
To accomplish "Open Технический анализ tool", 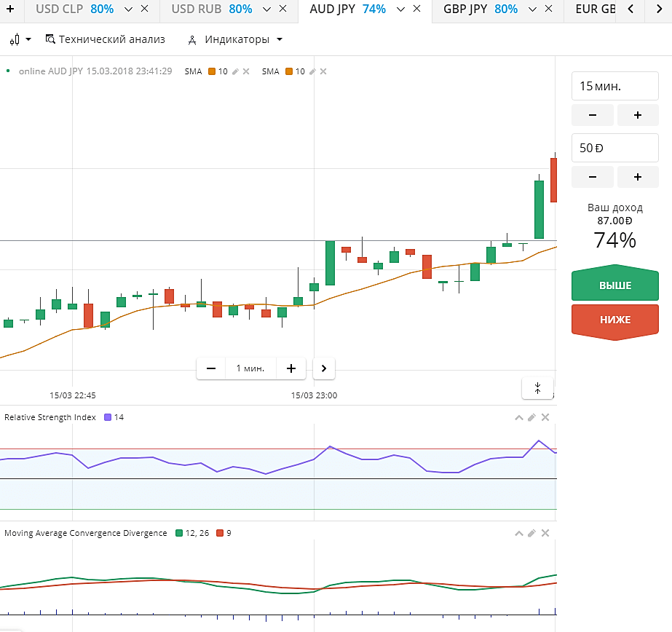I will [x=106, y=39].
